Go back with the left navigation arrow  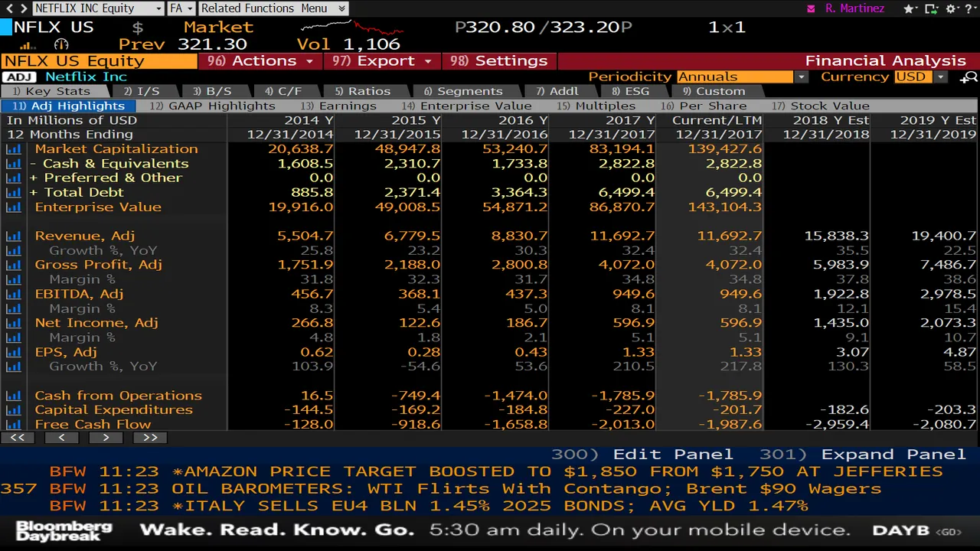8,8
